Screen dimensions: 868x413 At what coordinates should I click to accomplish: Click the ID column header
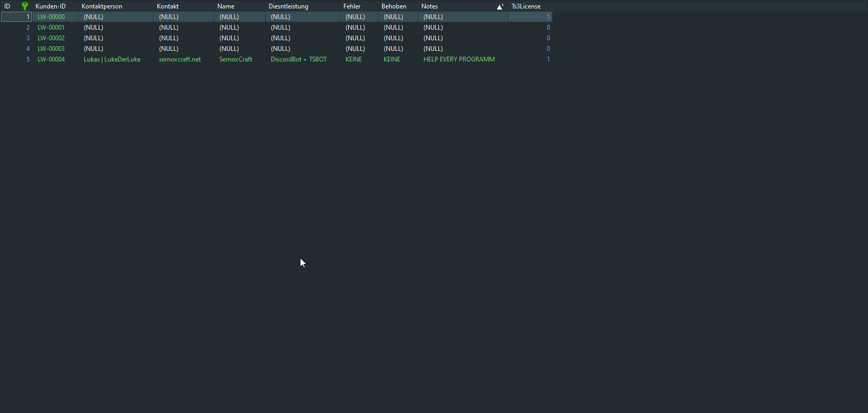click(7, 6)
